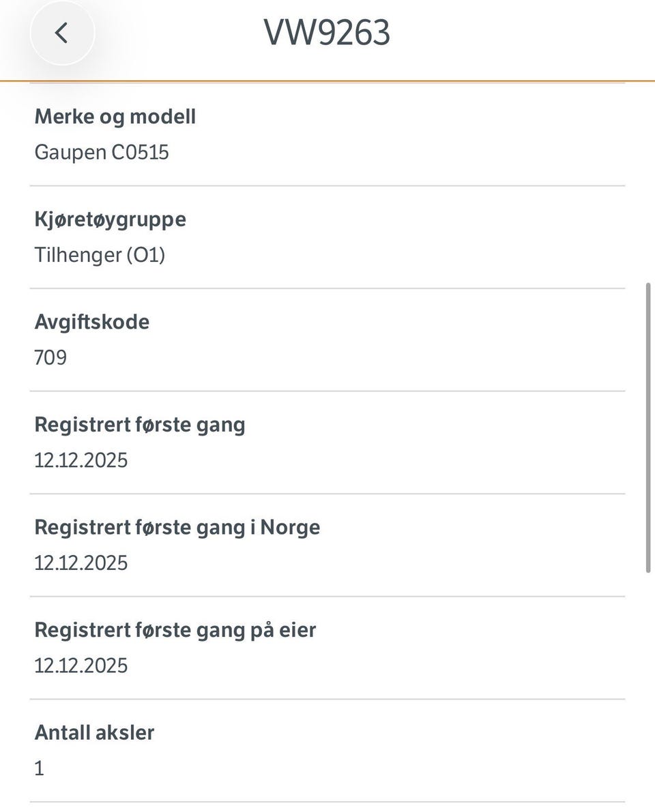Click the Tilhenger (O1) vehicle group value
This screenshot has width=655, height=812.
click(x=100, y=255)
